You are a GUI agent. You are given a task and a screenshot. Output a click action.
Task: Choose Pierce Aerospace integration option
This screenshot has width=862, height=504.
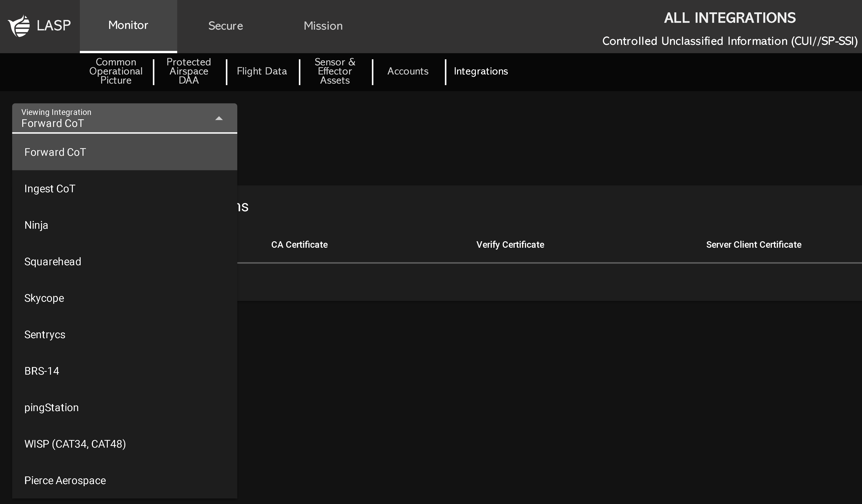tap(125, 480)
